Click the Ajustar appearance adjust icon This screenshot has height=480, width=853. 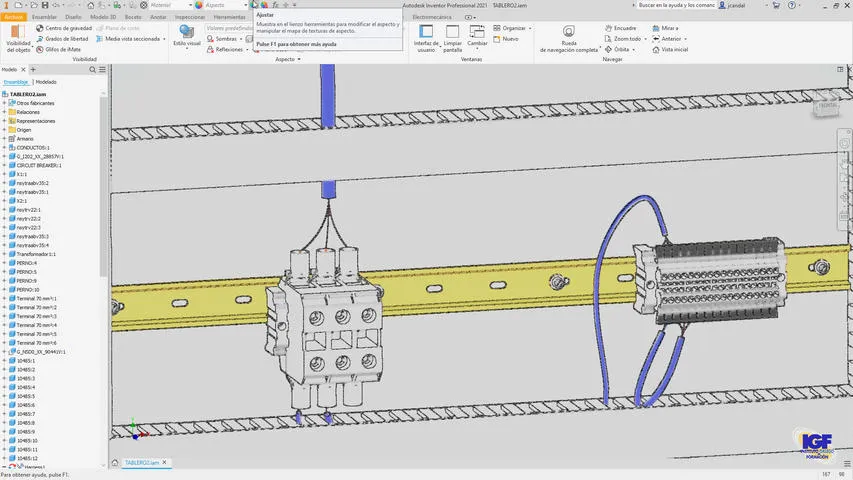[x=254, y=5]
